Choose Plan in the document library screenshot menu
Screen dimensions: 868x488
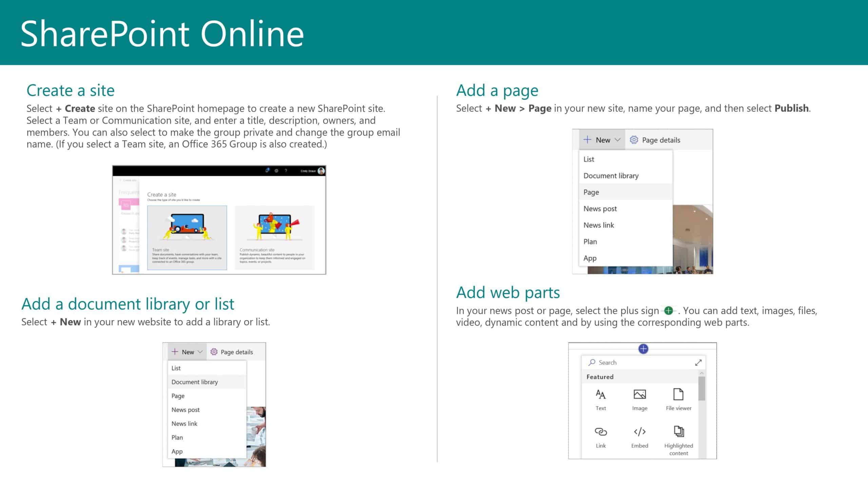pos(207,438)
